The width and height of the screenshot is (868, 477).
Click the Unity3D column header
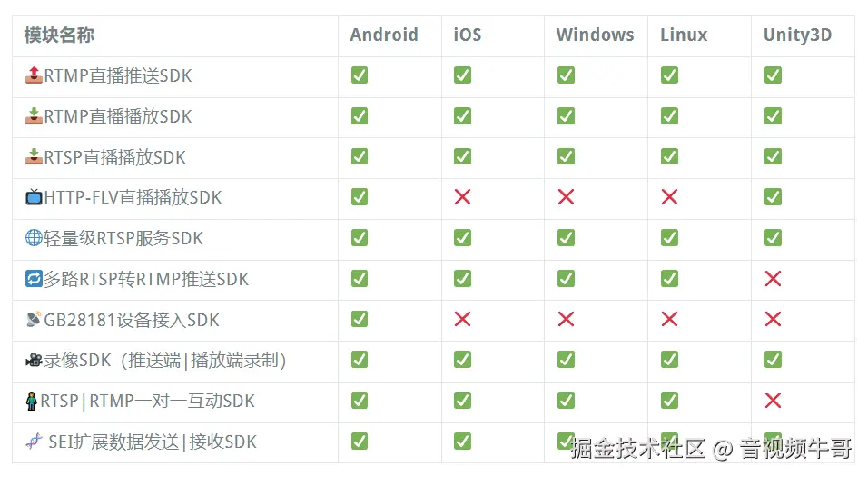[x=797, y=35]
